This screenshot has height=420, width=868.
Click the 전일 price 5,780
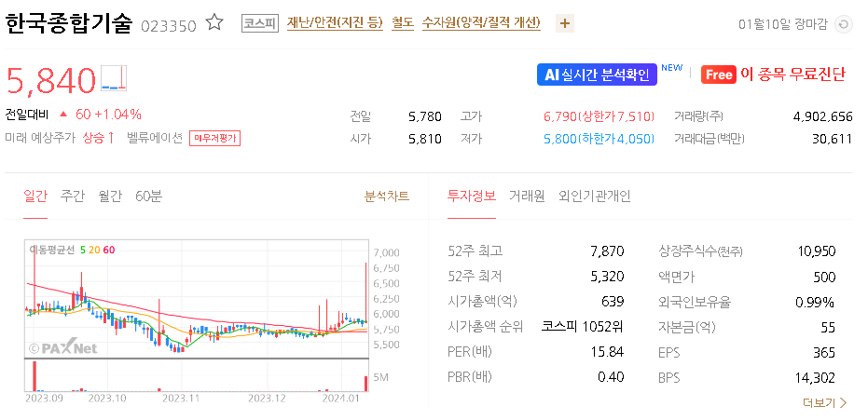[x=424, y=116]
